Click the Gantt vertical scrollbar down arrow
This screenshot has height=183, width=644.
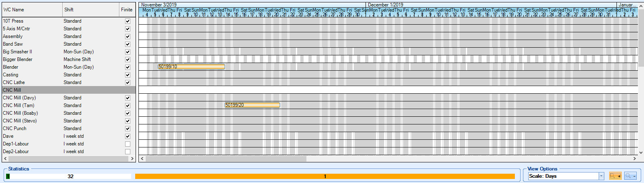click(x=641, y=152)
